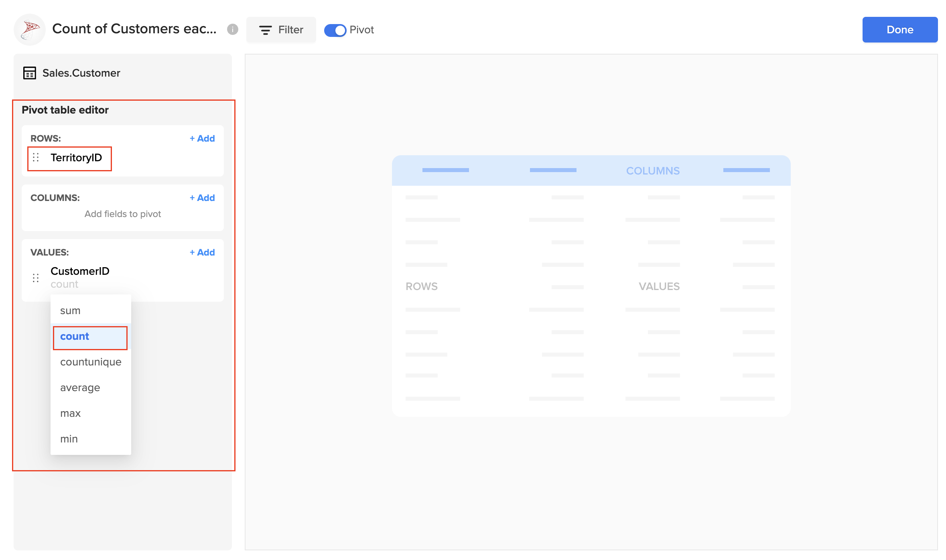Click + Add next to VALUES
This screenshot has width=946, height=560.
click(x=202, y=252)
